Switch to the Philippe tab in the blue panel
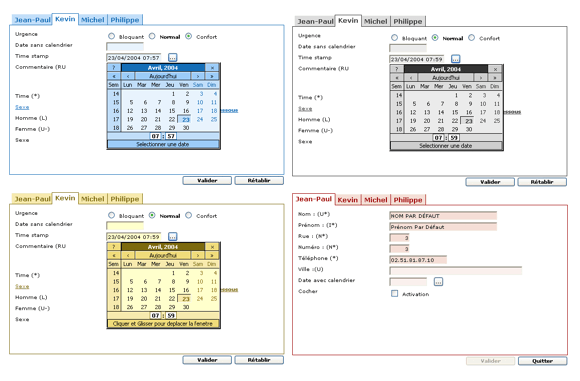This screenshot has height=381, width=580. pos(125,20)
